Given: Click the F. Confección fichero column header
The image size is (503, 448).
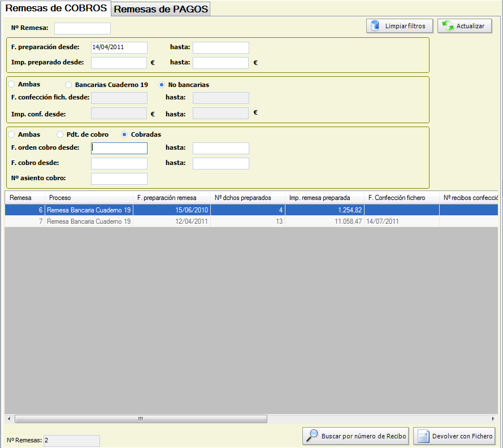Looking at the screenshot, I should [x=402, y=198].
